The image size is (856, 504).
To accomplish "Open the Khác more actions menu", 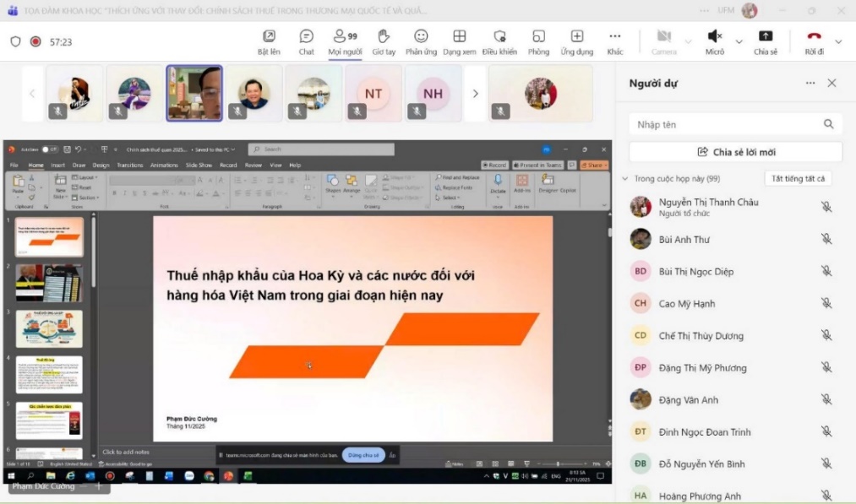I will tap(614, 37).
